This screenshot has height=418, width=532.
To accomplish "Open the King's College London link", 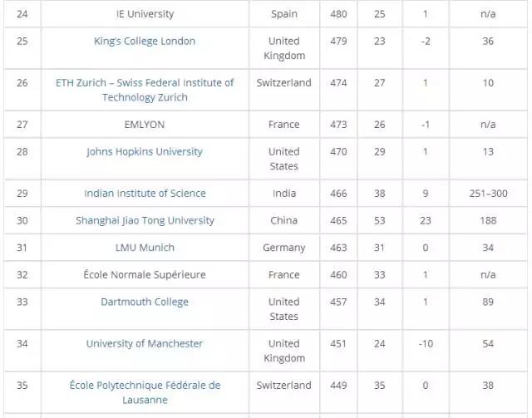I will tap(145, 42).
